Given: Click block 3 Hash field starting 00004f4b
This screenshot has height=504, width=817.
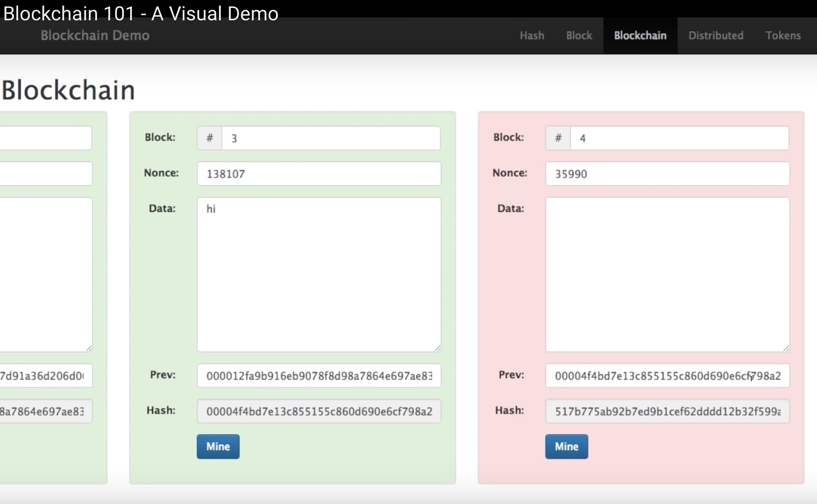Looking at the screenshot, I should pos(319,411).
